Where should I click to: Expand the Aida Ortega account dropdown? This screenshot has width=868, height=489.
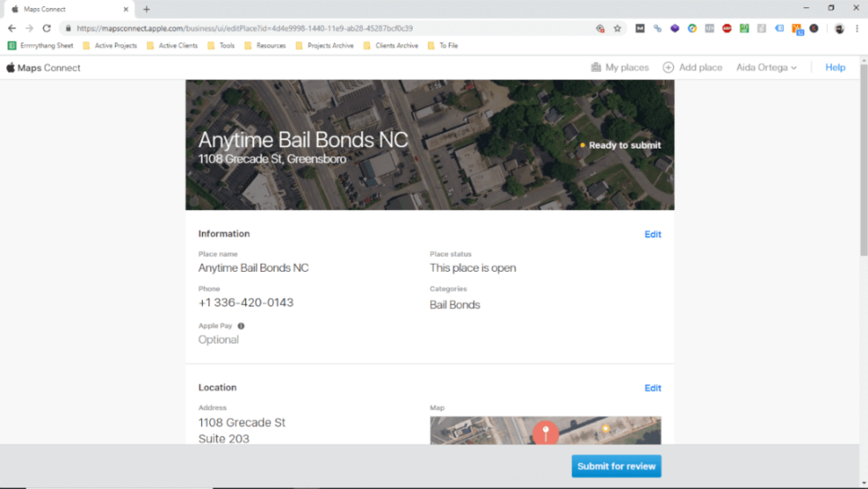click(766, 67)
